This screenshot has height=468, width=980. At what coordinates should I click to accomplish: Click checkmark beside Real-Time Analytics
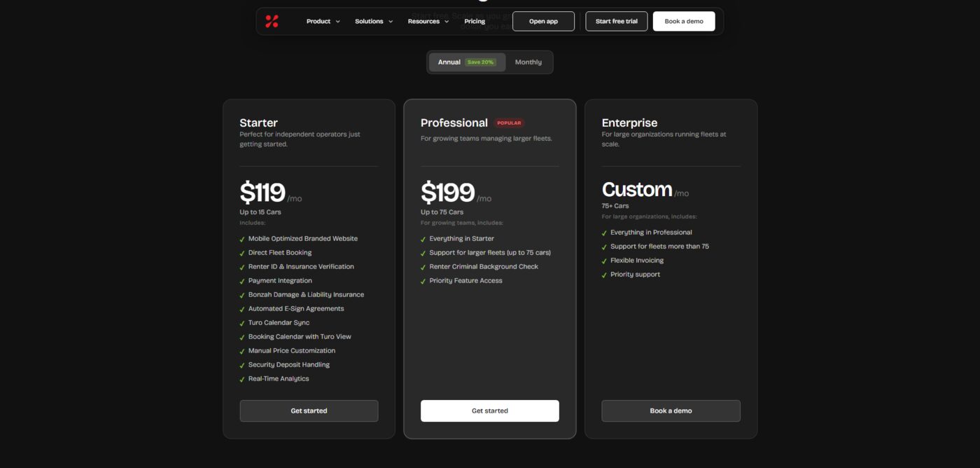[x=242, y=379]
